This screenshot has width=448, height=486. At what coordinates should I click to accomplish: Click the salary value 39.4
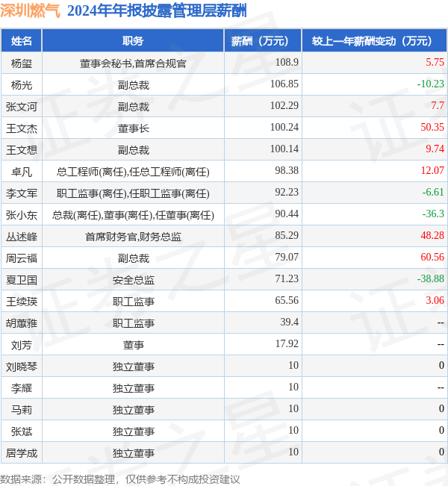(x=289, y=322)
